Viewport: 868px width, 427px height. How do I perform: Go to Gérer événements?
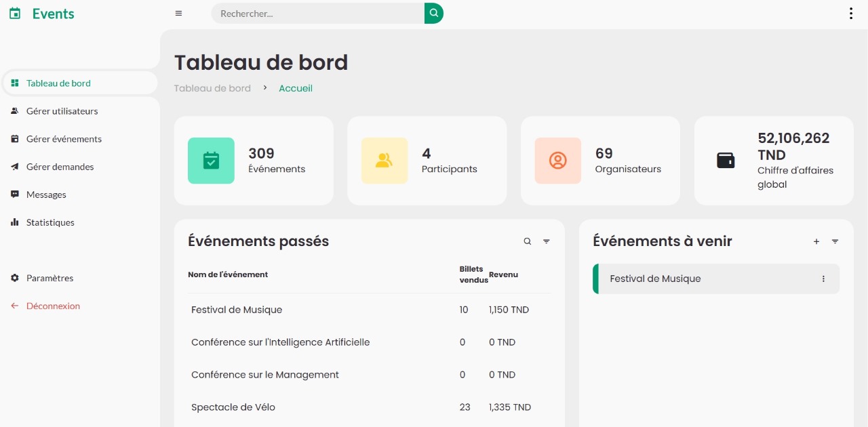click(80, 139)
